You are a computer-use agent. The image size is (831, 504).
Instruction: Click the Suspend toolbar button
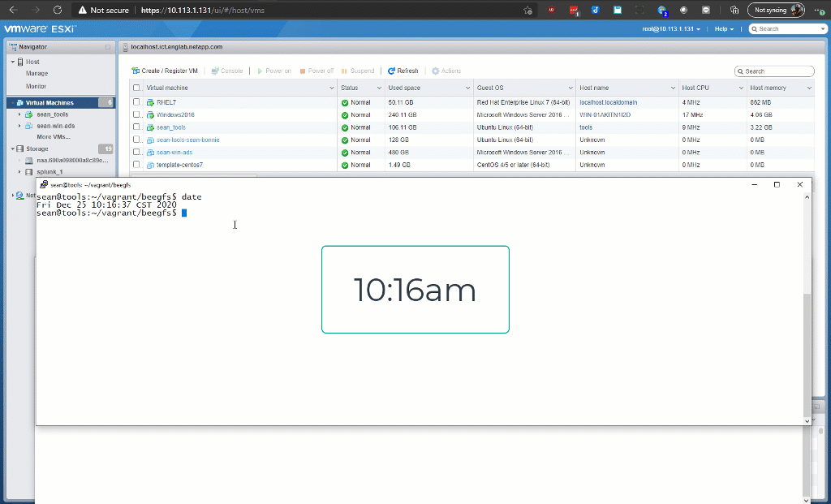point(358,71)
